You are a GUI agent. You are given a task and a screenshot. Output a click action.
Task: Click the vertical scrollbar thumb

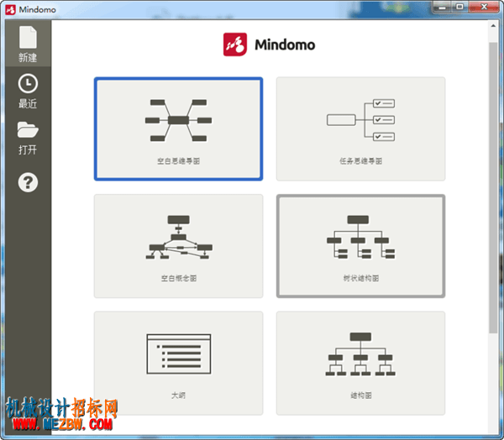point(493,188)
